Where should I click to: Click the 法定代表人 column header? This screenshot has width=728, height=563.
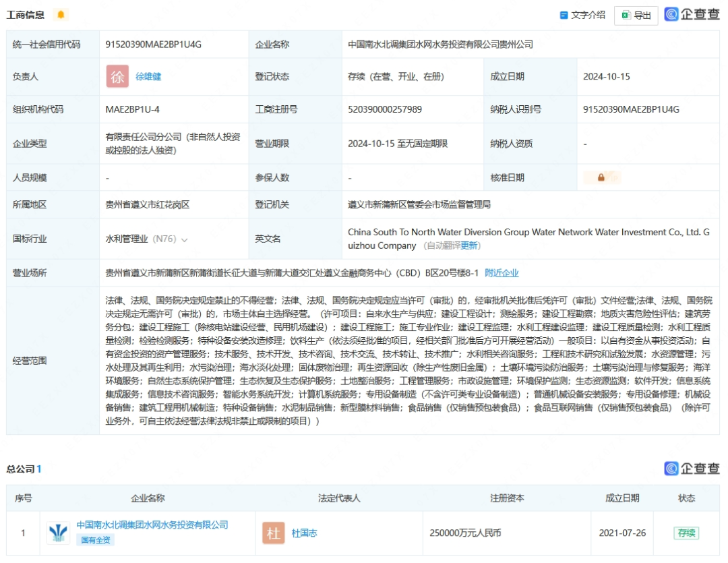click(x=339, y=498)
